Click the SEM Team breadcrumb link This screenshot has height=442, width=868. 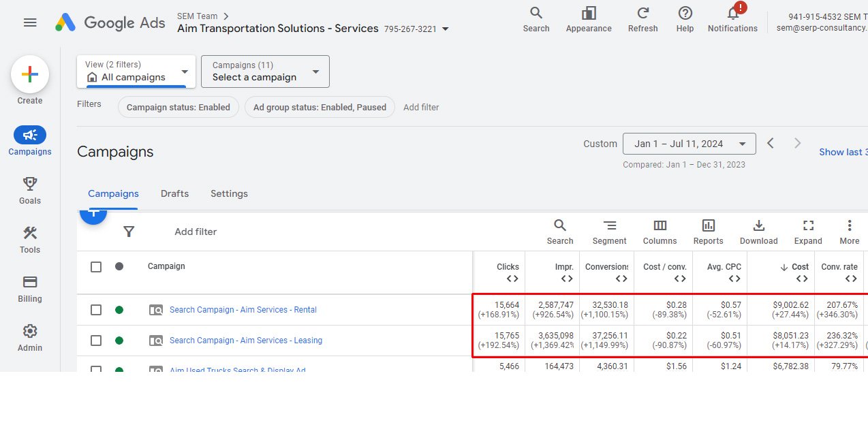pyautogui.click(x=197, y=16)
